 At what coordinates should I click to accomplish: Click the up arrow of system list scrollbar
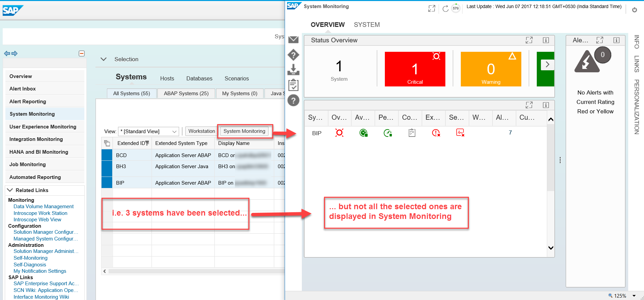tap(551, 119)
